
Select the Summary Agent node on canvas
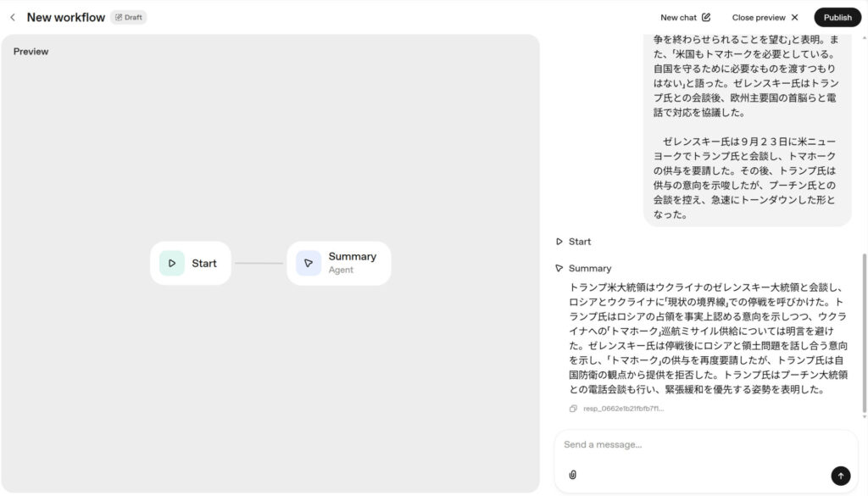(339, 263)
